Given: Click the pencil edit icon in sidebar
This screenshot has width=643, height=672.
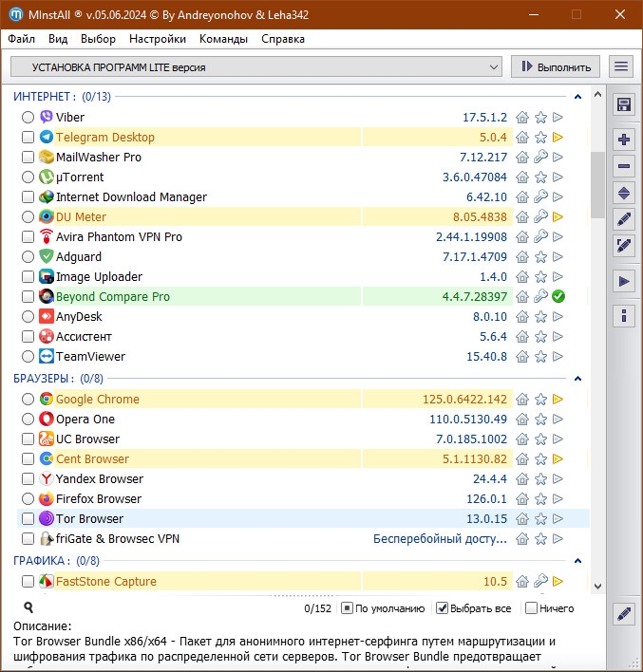Looking at the screenshot, I should pyautogui.click(x=624, y=219).
